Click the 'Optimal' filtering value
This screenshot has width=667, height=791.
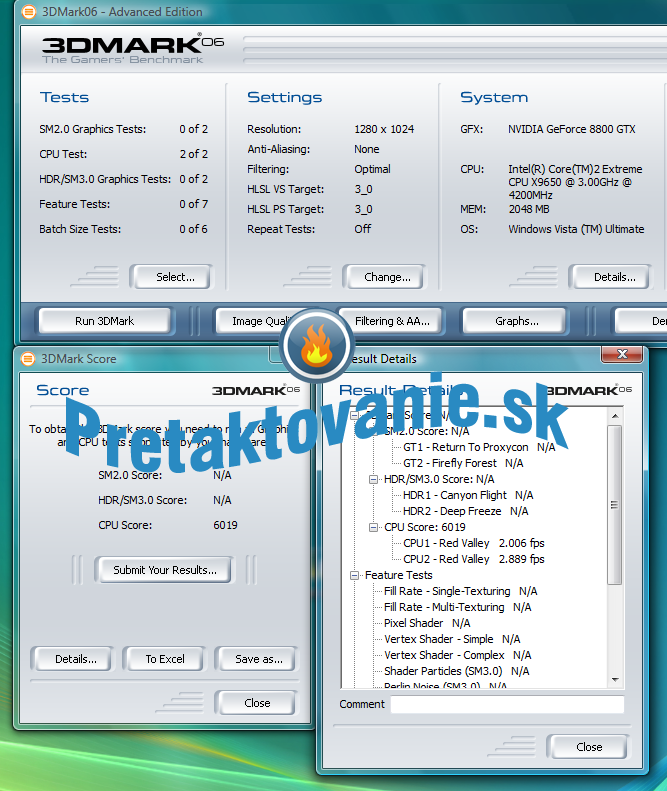pyautogui.click(x=372, y=169)
